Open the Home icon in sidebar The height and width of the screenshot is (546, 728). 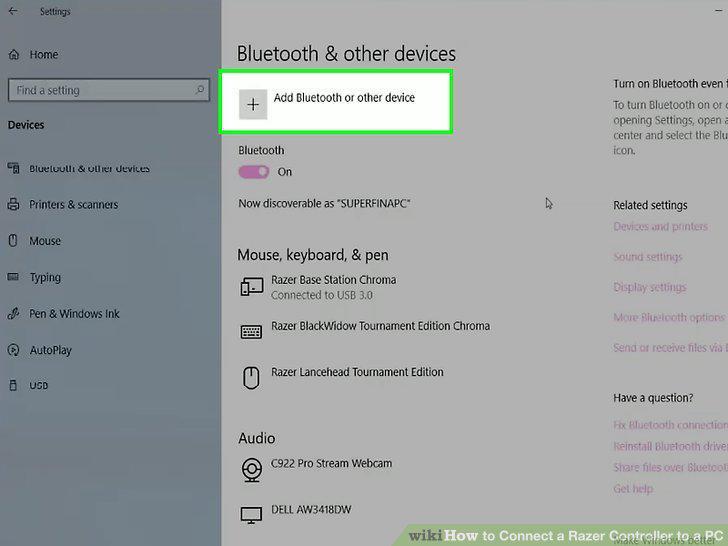point(14,54)
